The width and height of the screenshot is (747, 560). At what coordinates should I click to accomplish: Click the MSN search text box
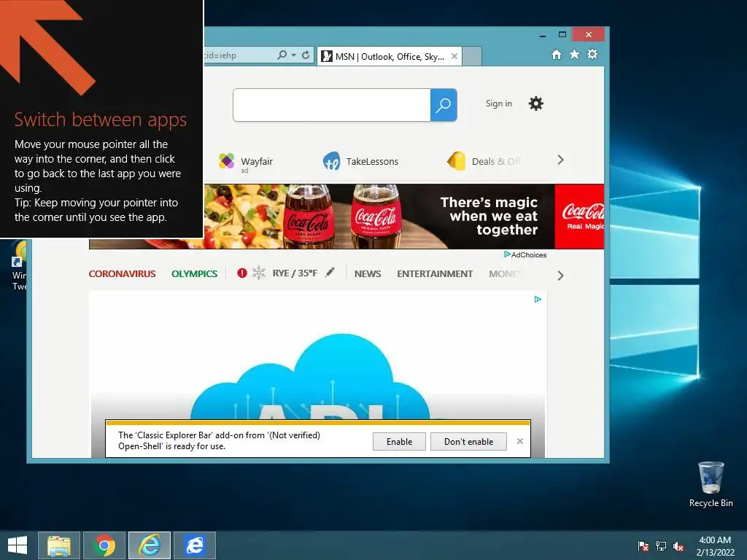332,105
